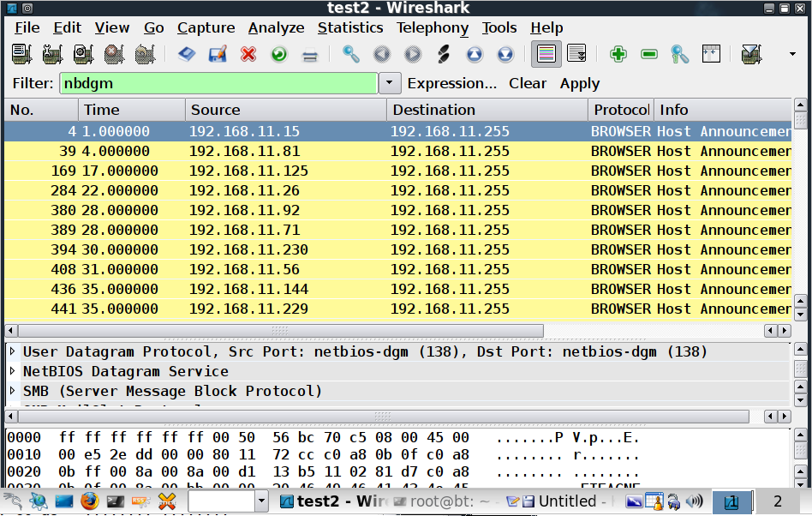
Task: Click packet list scroll-down arrow
Action: [800, 315]
